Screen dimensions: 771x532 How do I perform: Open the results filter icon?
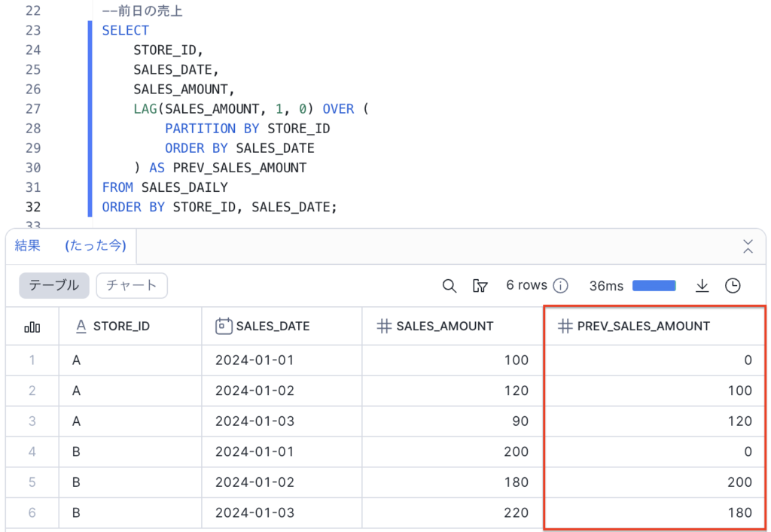pos(480,286)
